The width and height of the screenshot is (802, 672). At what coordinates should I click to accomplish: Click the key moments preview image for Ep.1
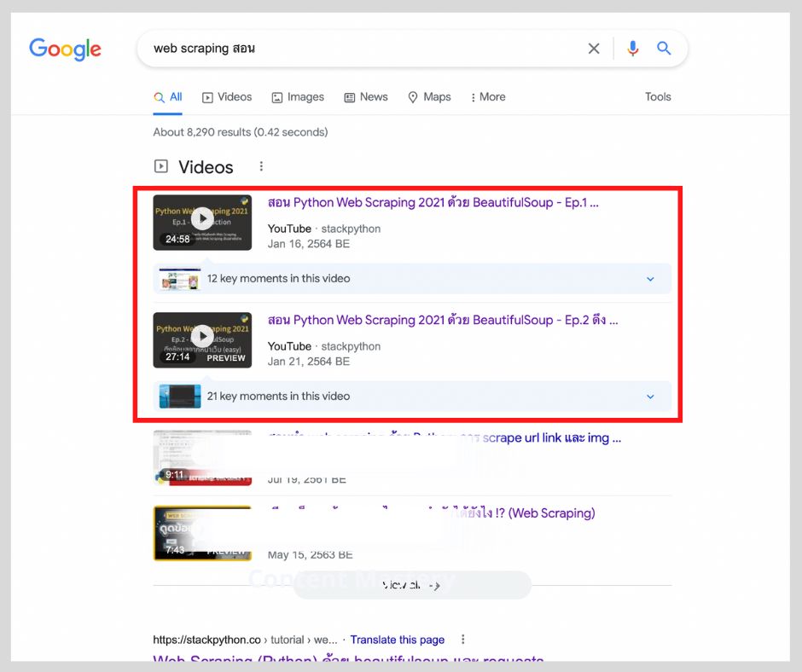(x=179, y=279)
